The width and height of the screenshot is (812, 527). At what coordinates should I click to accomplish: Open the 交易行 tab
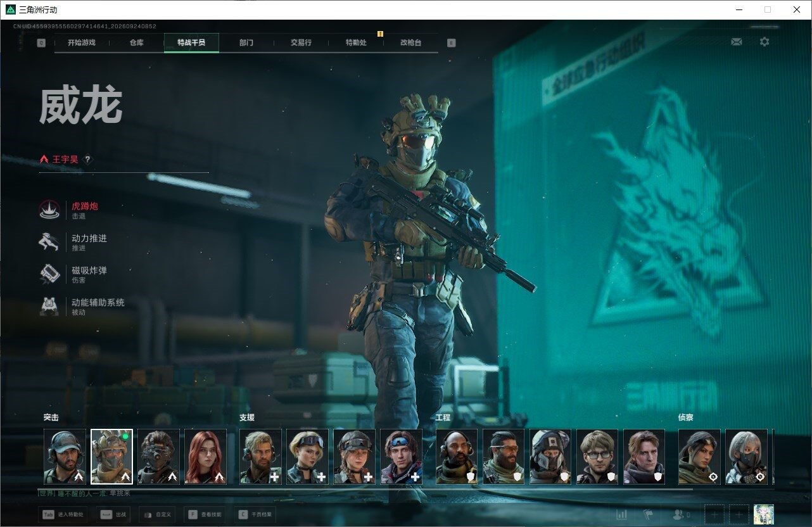(301, 43)
